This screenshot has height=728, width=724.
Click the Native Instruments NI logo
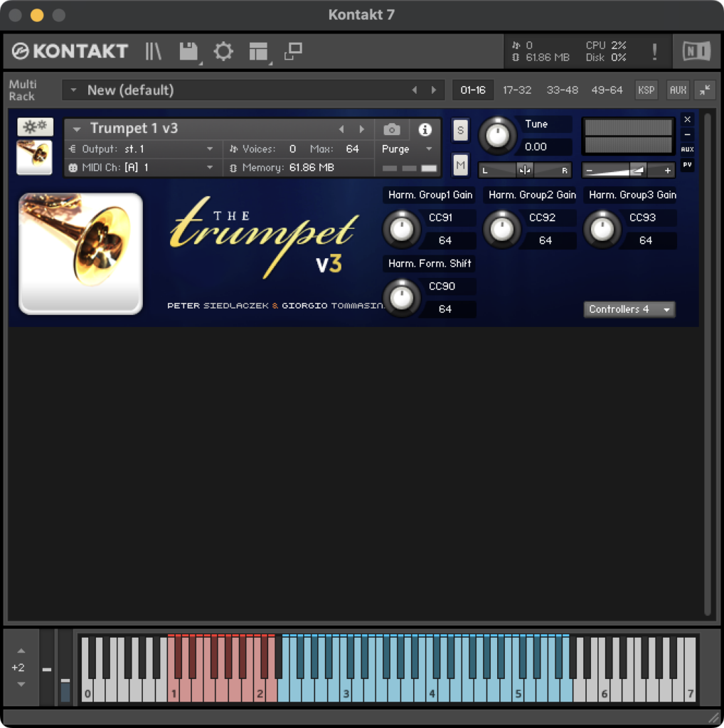coord(696,51)
